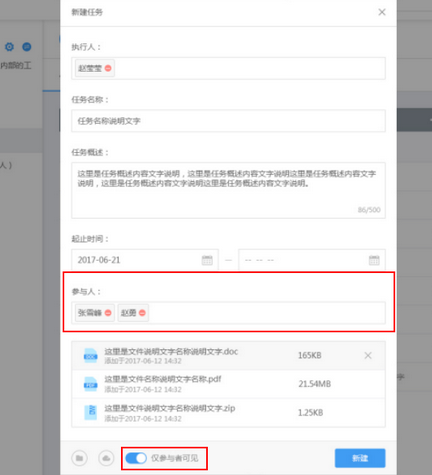Click the 86/500 character counter
The width and height of the screenshot is (432, 475).
coord(369,210)
